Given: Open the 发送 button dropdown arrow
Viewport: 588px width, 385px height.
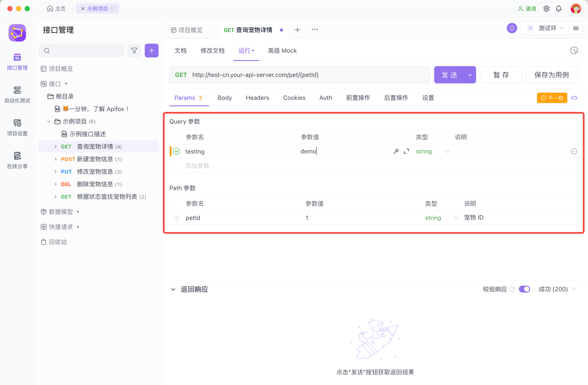Looking at the screenshot, I should (470, 75).
